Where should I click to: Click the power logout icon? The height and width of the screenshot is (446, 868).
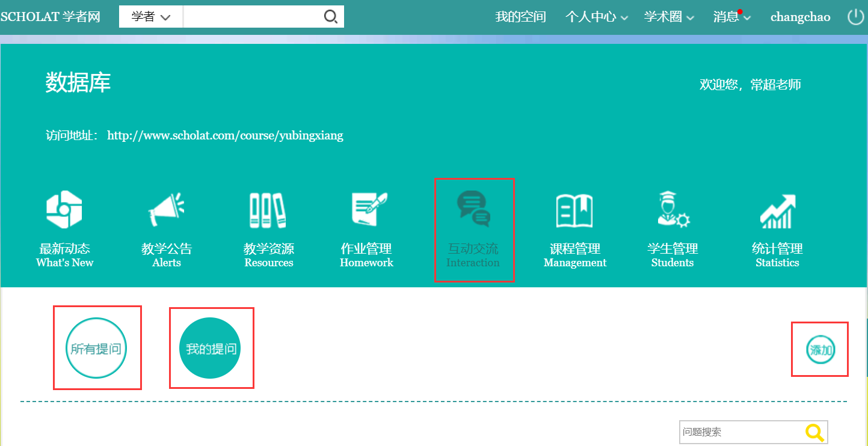[x=855, y=17]
